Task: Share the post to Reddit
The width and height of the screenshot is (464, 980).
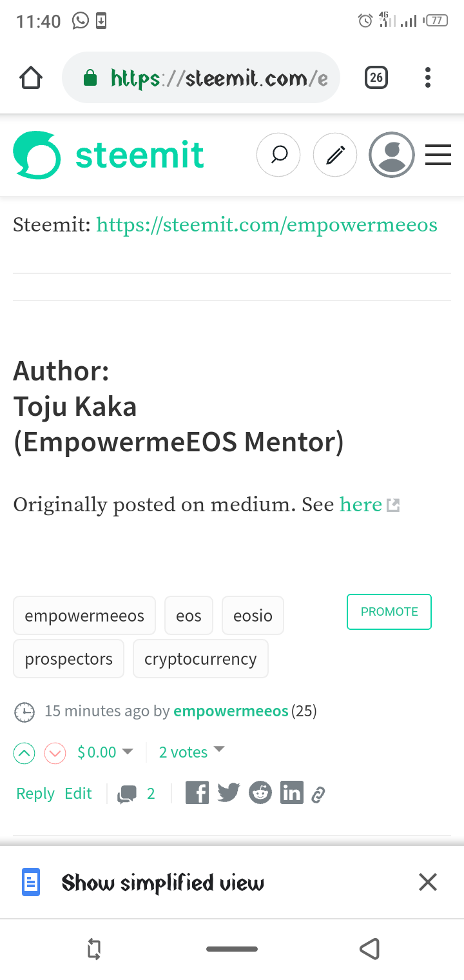Action: pyautogui.click(x=260, y=792)
